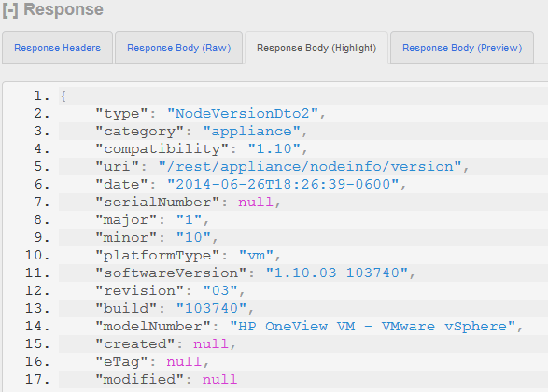Image resolution: width=548 pixels, height=392 pixels.
Task: Click the "compatibility" key name
Action: (x=162, y=149)
